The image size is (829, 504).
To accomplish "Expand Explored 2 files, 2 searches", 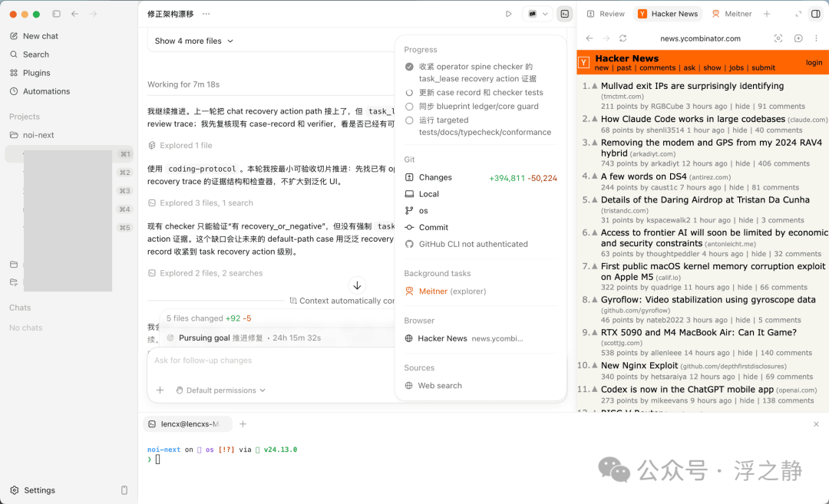I will tap(205, 273).
